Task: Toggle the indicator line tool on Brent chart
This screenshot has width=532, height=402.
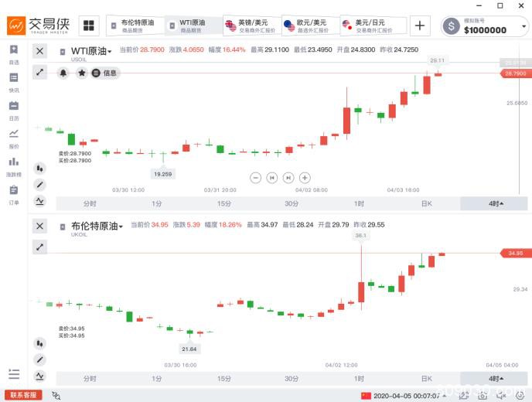Action: (39, 376)
